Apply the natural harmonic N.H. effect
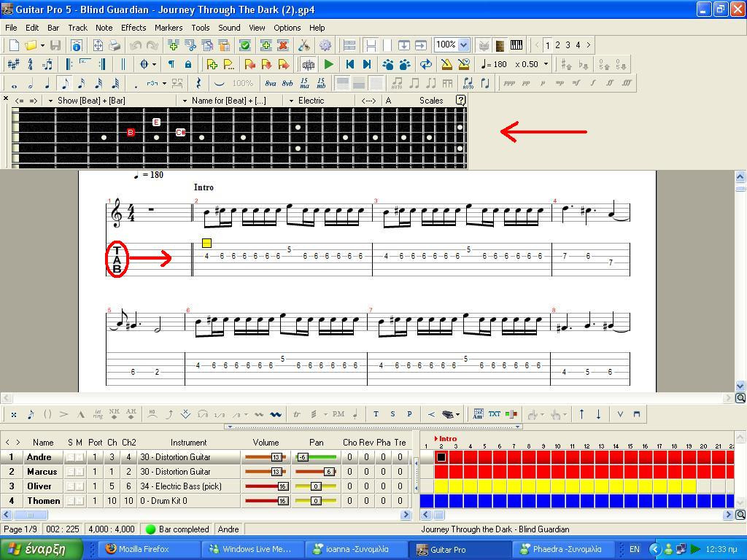This screenshot has width=747, height=560. point(115,415)
